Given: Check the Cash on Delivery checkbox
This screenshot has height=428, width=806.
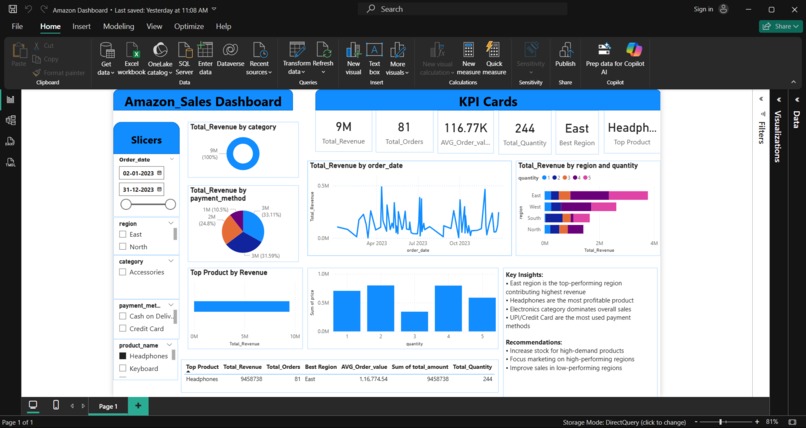Looking at the screenshot, I should (x=122, y=316).
